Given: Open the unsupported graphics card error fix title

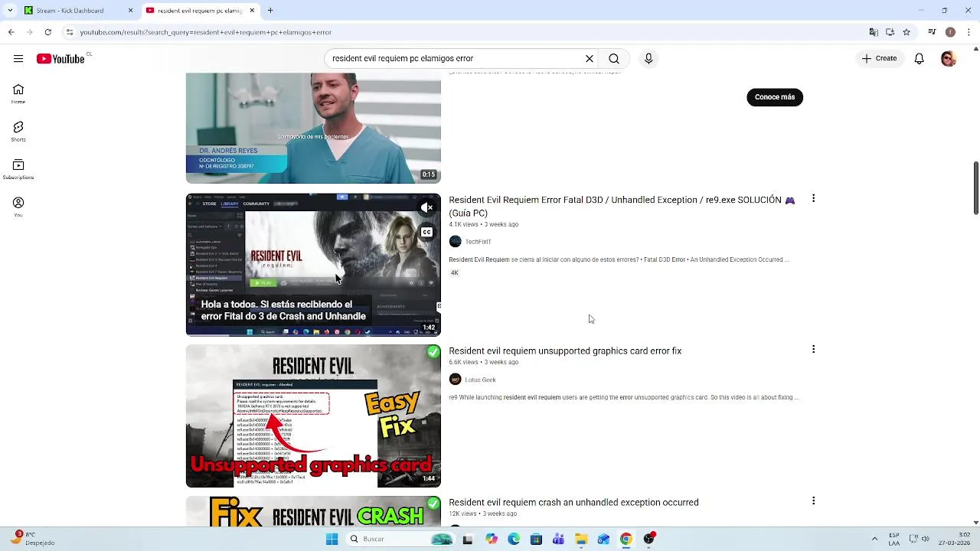Looking at the screenshot, I should [x=565, y=351].
